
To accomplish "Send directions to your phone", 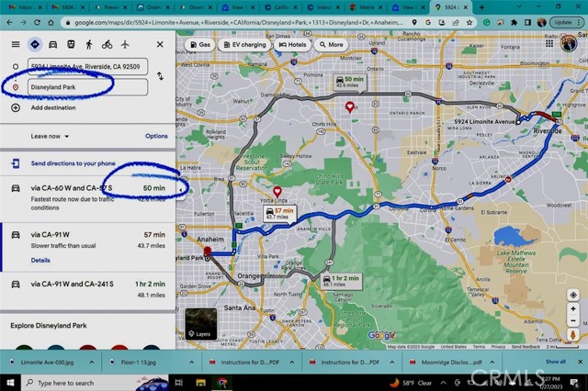I will (x=73, y=163).
